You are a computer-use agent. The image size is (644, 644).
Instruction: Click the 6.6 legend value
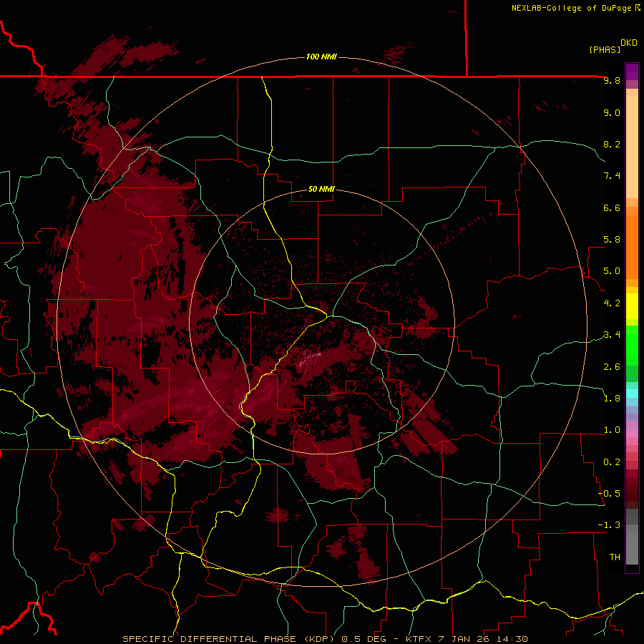pos(612,208)
